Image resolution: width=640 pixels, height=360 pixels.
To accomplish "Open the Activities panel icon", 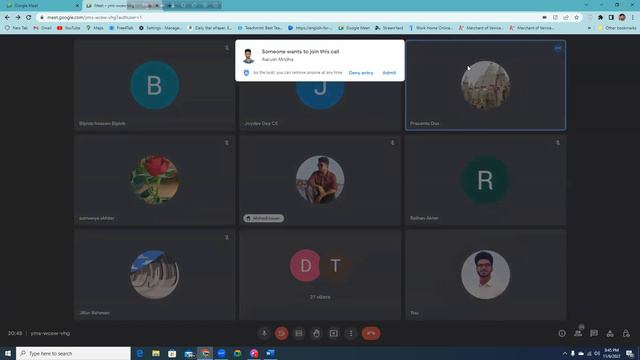I will tap(610, 333).
